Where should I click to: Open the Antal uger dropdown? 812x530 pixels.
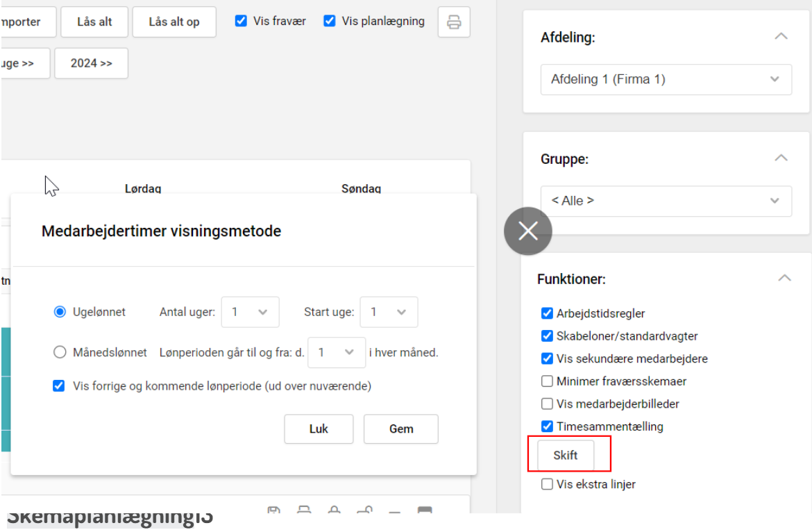250,312
